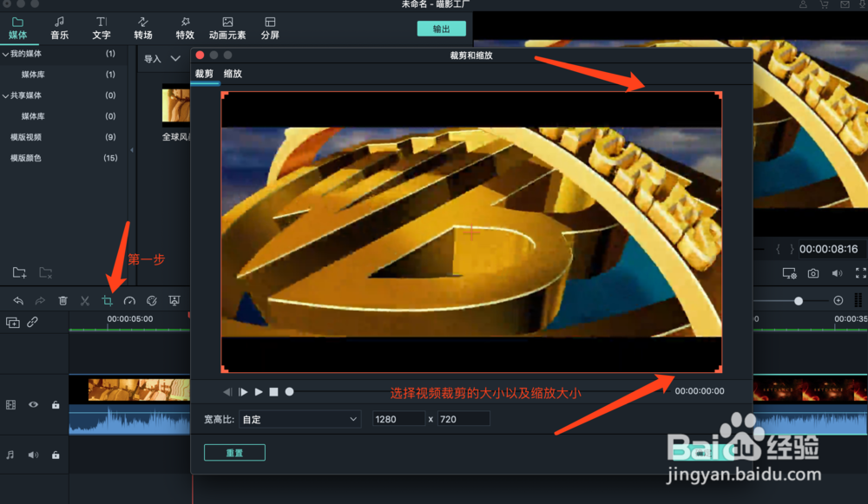Collapse the 我的媒体 tree group
Viewport: 868px width, 504px height.
[5, 54]
